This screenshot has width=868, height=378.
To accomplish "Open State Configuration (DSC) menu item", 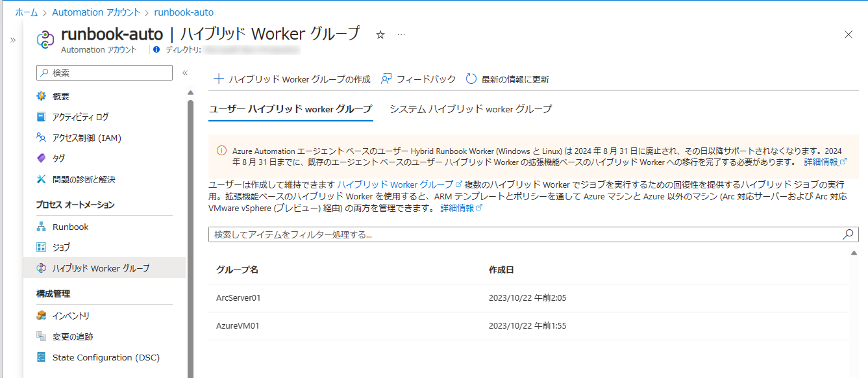I will [x=106, y=357].
